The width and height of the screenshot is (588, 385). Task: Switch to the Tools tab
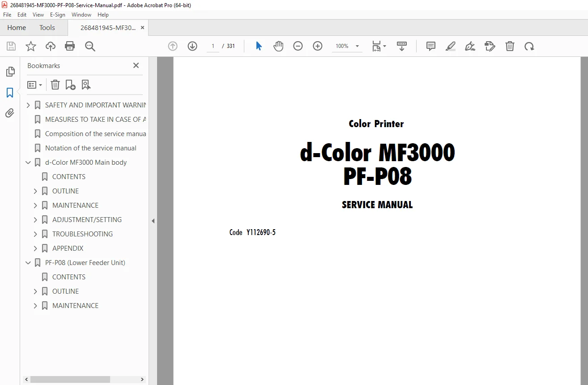(47, 28)
